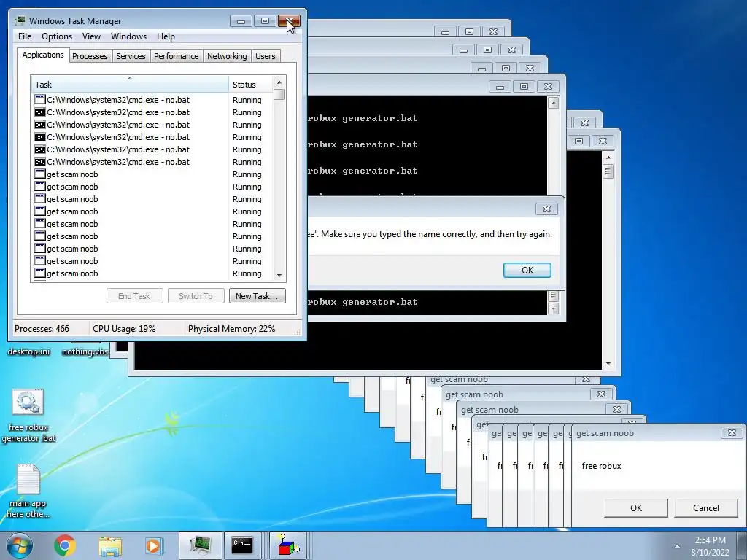Image resolution: width=747 pixels, height=560 pixels.
Task: Switch to the Users tab
Action: point(266,56)
